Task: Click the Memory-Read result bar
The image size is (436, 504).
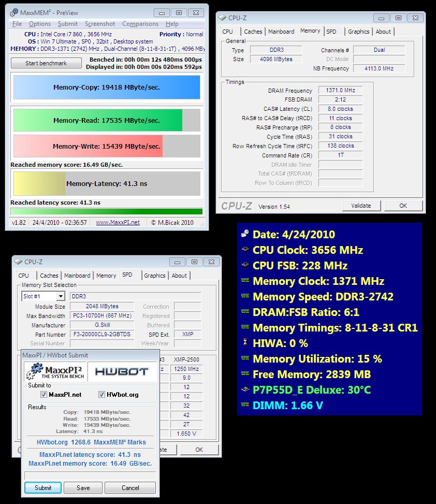Action: pos(107,120)
